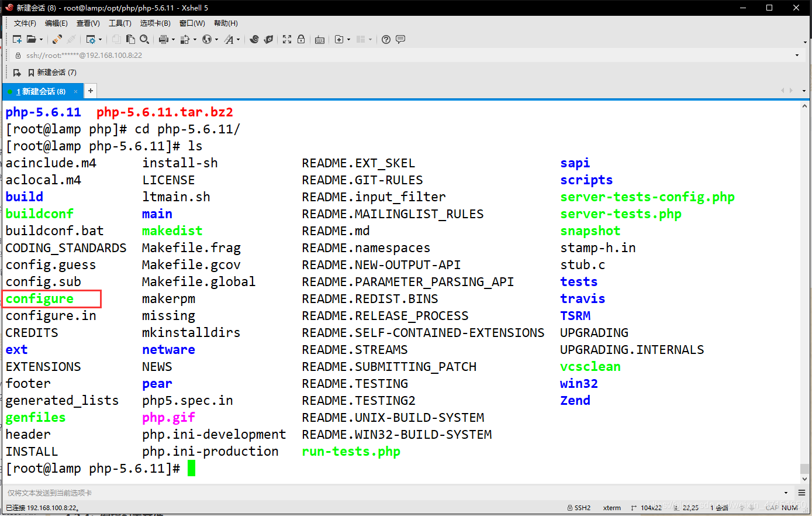The height and width of the screenshot is (516, 812).
Task: Launch Xftp from the toolbar icon
Action: click(254, 39)
